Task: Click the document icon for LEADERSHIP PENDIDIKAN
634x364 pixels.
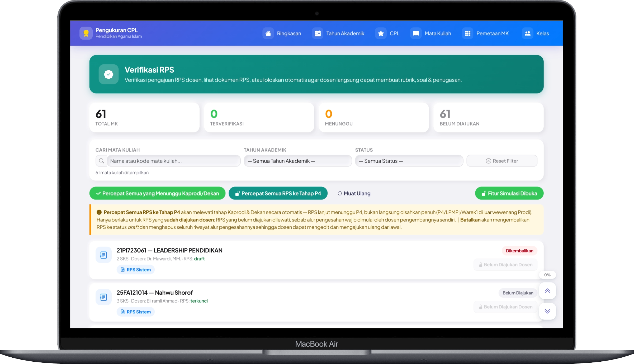Action: coord(103,255)
